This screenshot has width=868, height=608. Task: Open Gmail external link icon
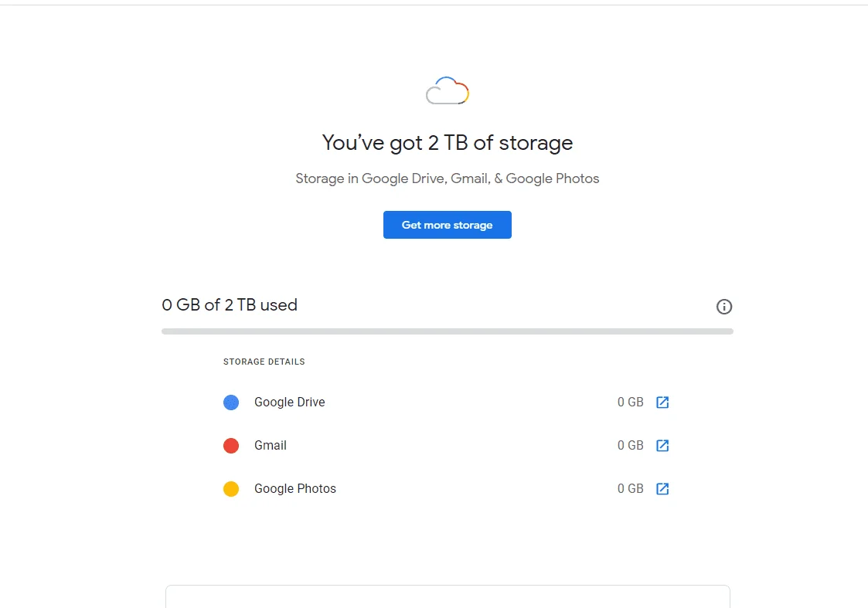click(x=662, y=445)
